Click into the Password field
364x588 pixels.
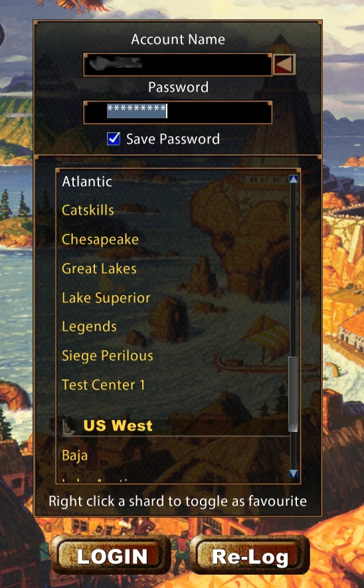(x=178, y=112)
